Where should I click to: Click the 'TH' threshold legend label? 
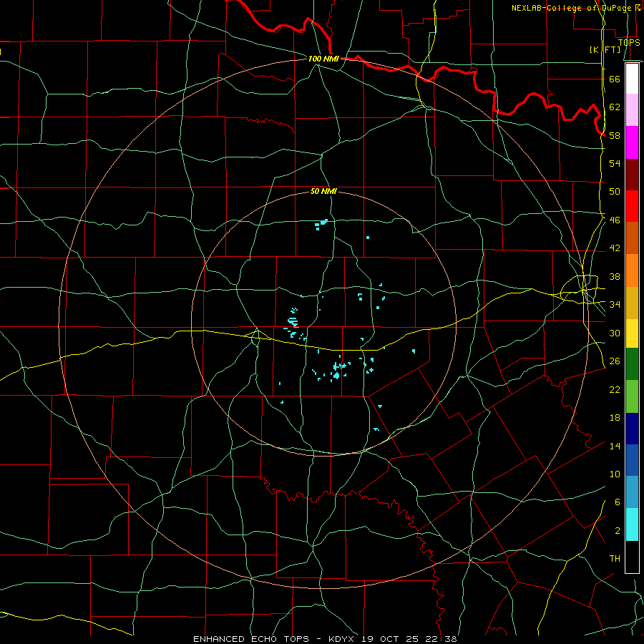click(615, 559)
